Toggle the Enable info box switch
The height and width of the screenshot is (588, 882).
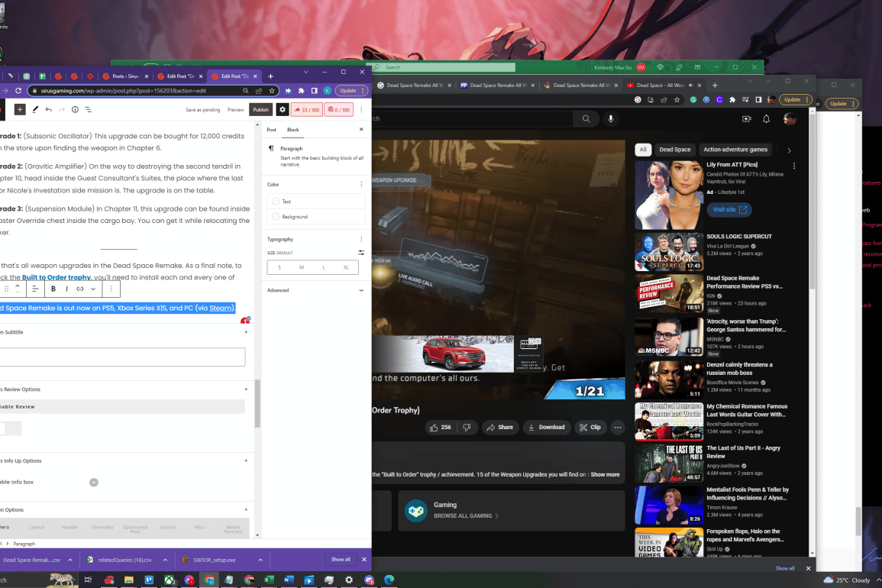click(x=94, y=482)
